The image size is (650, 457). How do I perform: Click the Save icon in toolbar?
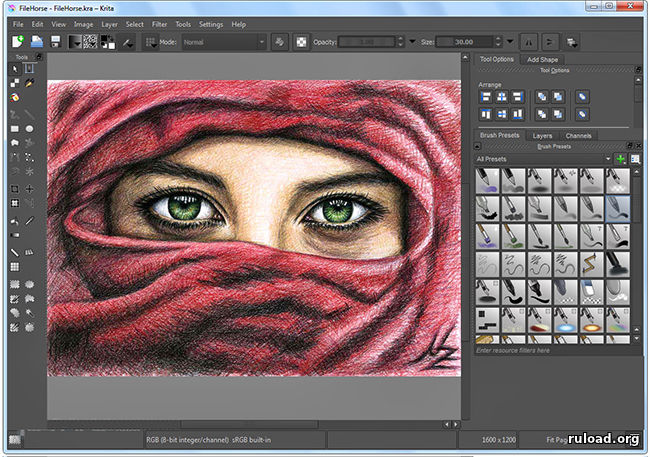coord(57,42)
